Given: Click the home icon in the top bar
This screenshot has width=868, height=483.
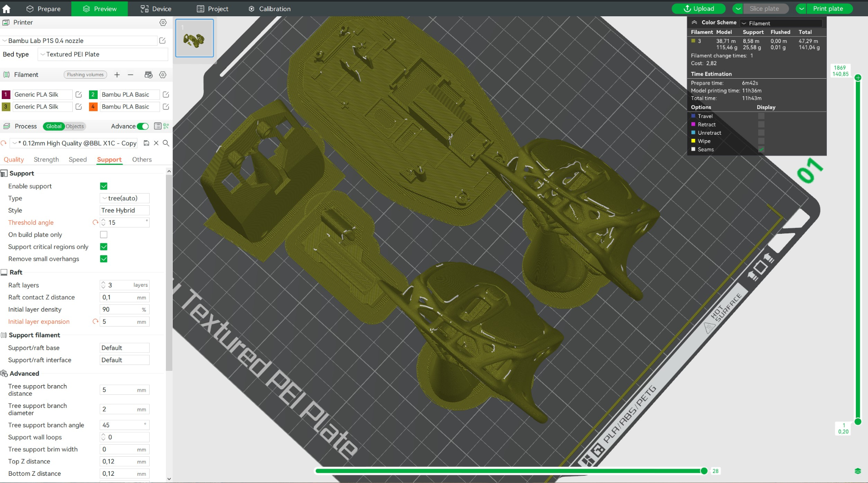Looking at the screenshot, I should (x=6, y=9).
